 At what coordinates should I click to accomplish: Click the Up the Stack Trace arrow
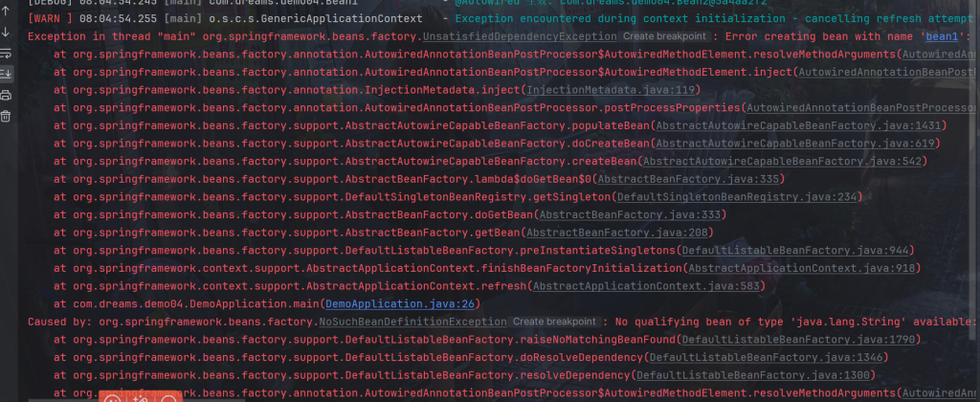point(6,10)
